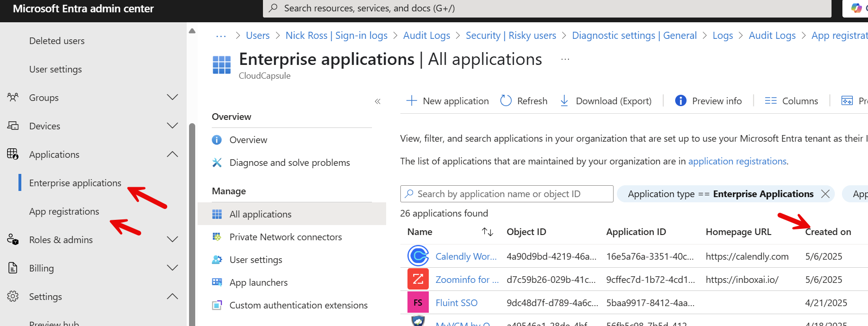
Task: Expand the Roles & admins chevron
Action: (x=172, y=239)
